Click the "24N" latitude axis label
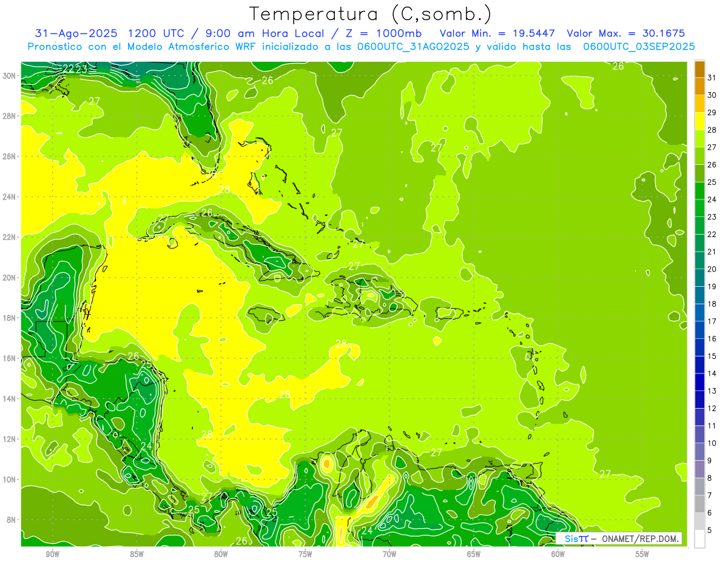Viewport: 728px width, 562px height. click(x=9, y=197)
